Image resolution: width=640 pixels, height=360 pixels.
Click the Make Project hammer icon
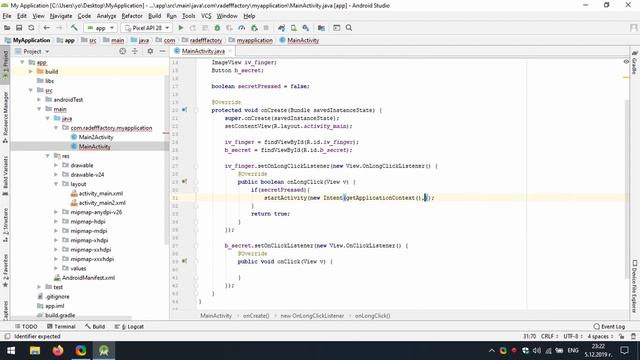[x=74, y=28]
